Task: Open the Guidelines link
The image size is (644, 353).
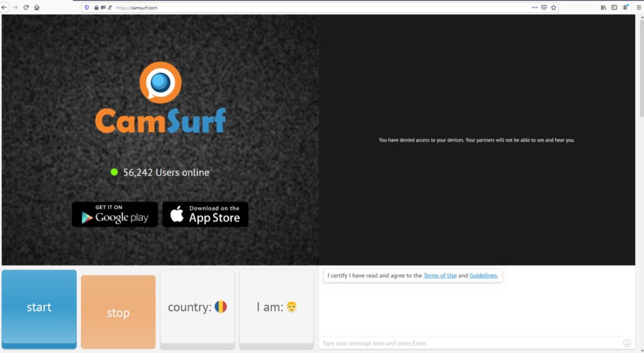Action: click(483, 276)
